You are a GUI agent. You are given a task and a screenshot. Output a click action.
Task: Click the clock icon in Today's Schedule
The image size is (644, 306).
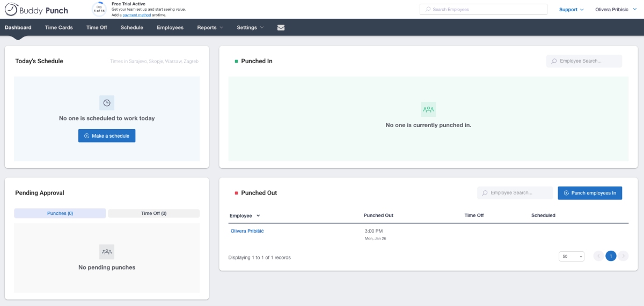click(x=107, y=103)
